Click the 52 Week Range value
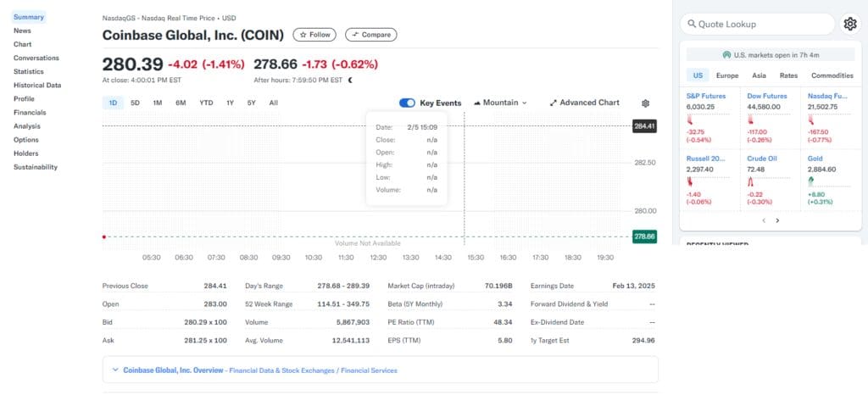The height and width of the screenshot is (395, 868). [x=343, y=304]
